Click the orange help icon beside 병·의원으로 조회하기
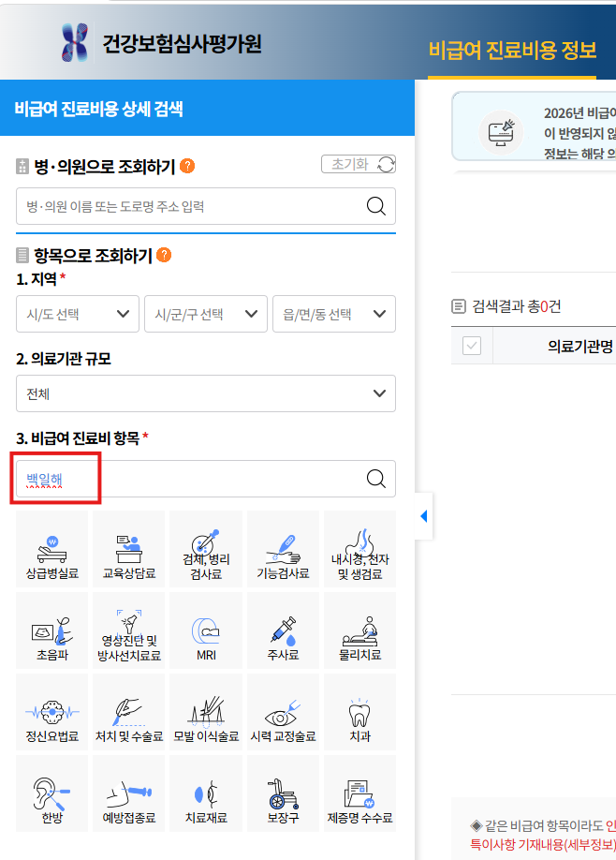The height and width of the screenshot is (860, 616). (187, 166)
